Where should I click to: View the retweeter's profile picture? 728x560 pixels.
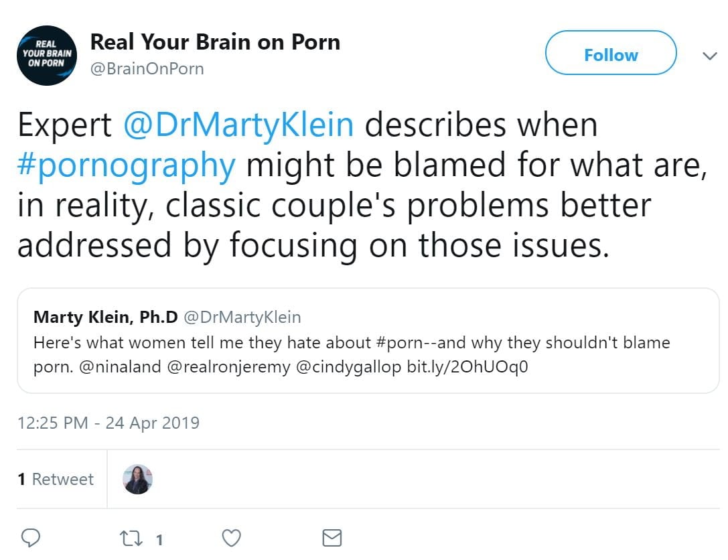pyautogui.click(x=138, y=479)
